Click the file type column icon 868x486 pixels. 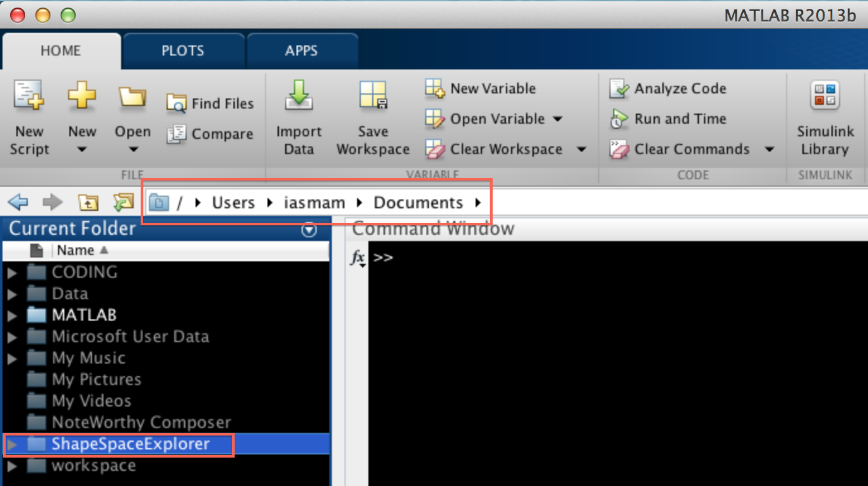(37, 251)
